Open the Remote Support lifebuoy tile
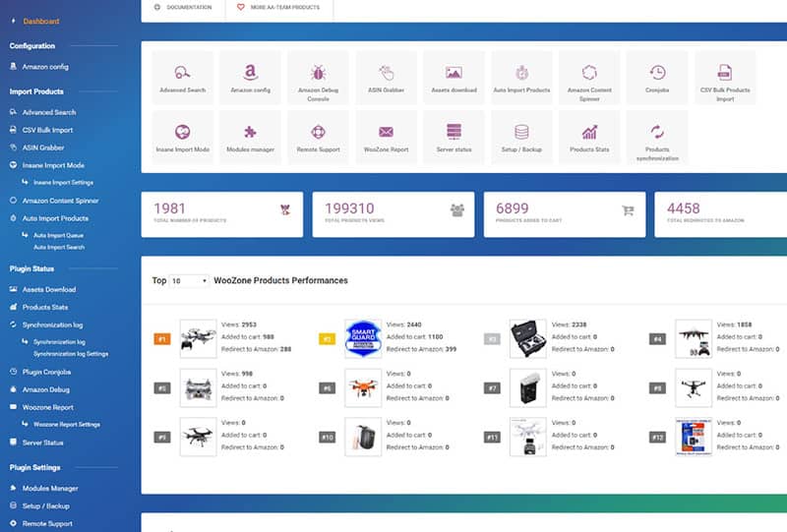787x532 pixels. pyautogui.click(x=318, y=137)
